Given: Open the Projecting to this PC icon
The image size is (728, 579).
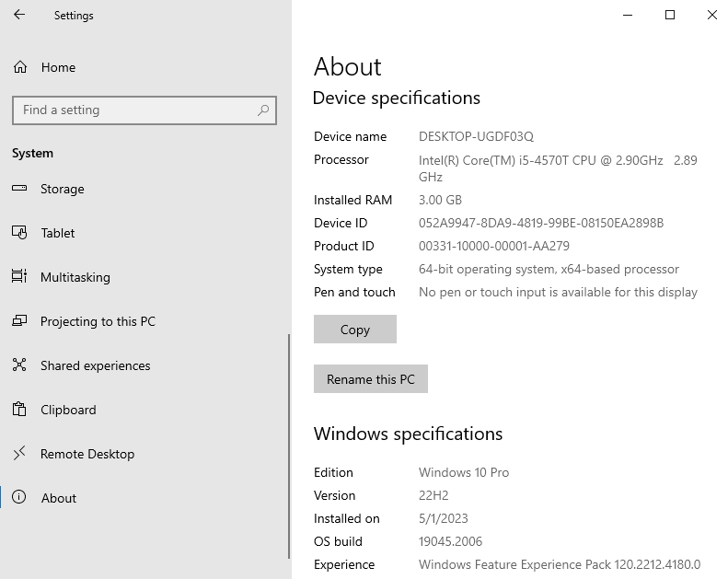Looking at the screenshot, I should (x=19, y=320).
